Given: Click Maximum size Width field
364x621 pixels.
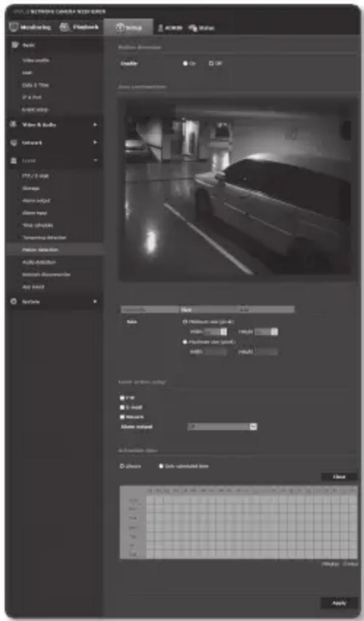Looking at the screenshot, I should [215, 352].
